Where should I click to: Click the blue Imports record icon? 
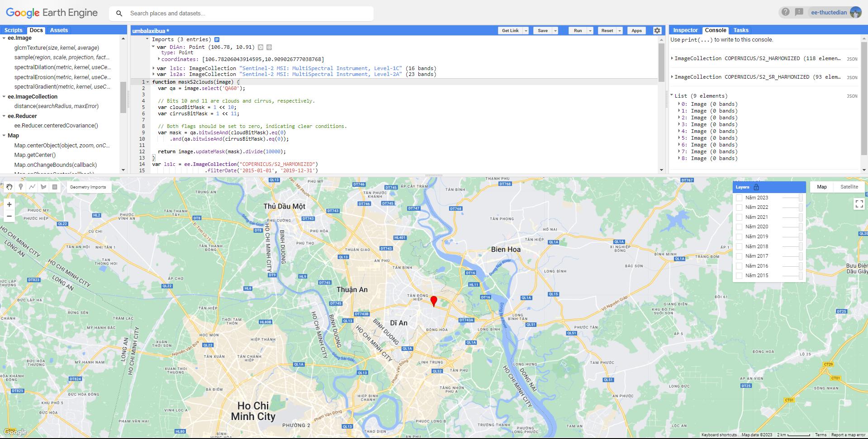[x=217, y=40]
